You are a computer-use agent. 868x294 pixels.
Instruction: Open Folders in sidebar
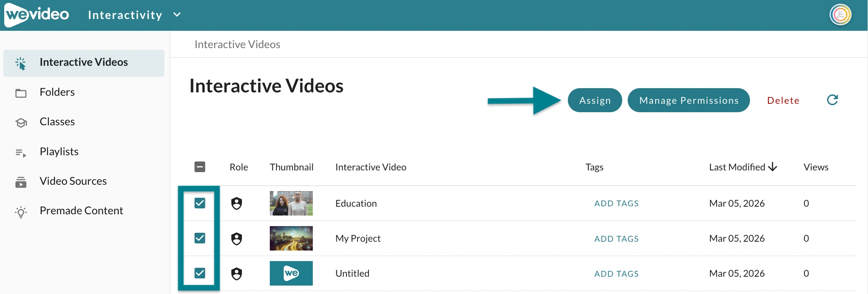pos(57,92)
